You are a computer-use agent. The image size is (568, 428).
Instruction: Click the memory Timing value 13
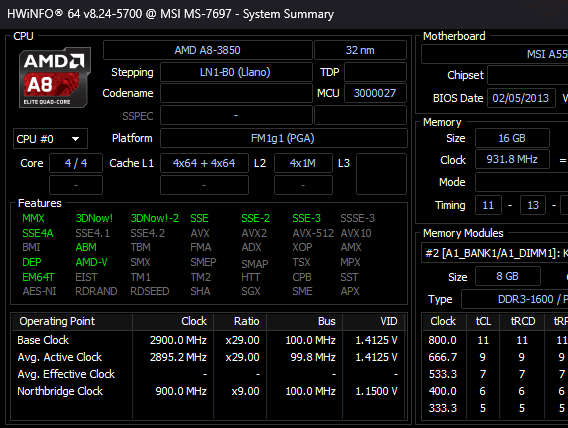click(532, 205)
